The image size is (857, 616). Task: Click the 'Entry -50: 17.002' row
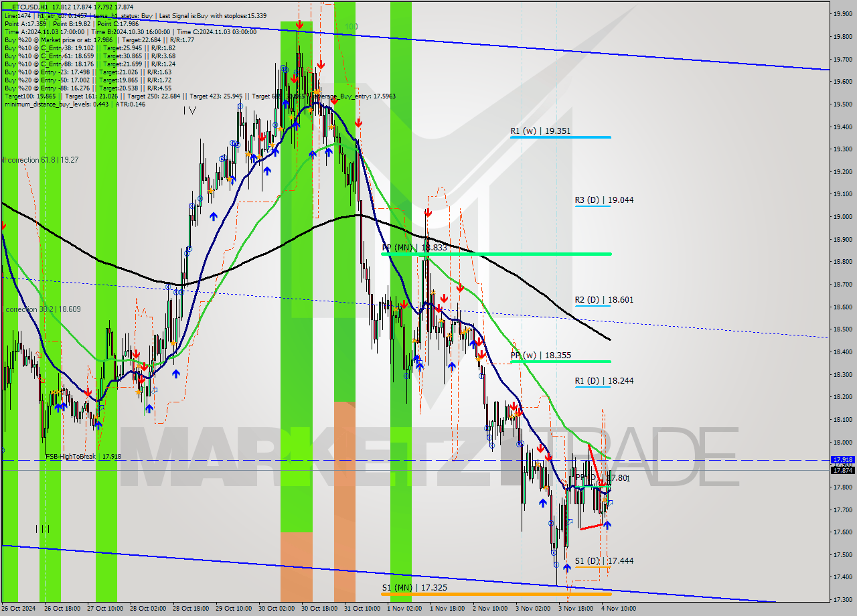88,80
